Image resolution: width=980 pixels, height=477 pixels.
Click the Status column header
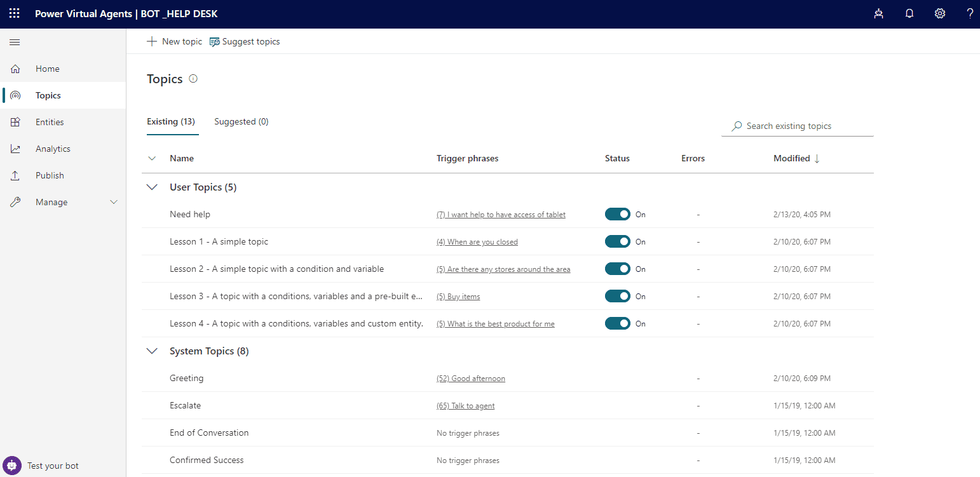[617, 158]
